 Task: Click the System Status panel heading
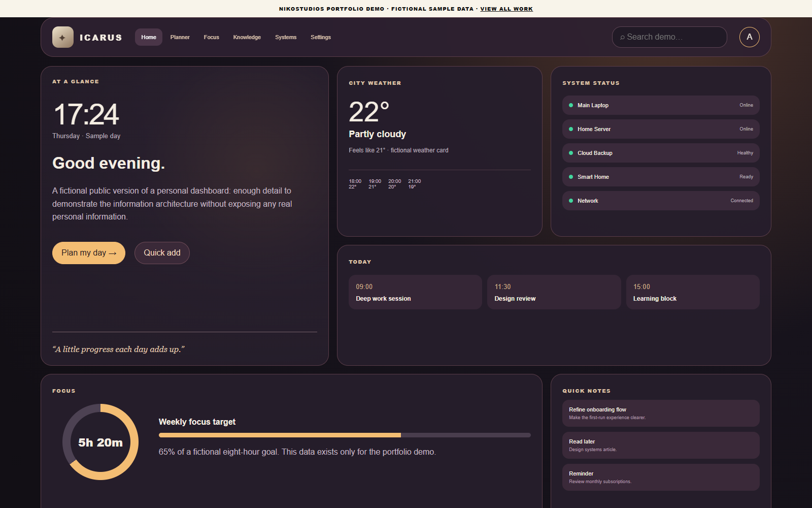point(591,83)
